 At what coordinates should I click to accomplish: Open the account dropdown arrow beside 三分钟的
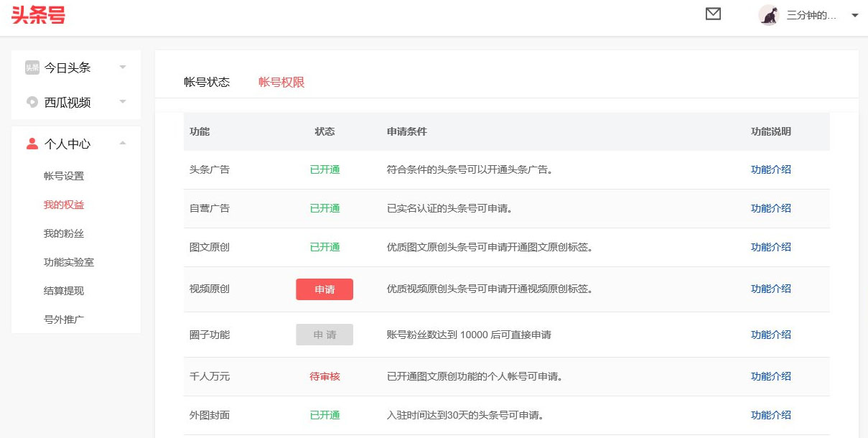[x=854, y=14]
